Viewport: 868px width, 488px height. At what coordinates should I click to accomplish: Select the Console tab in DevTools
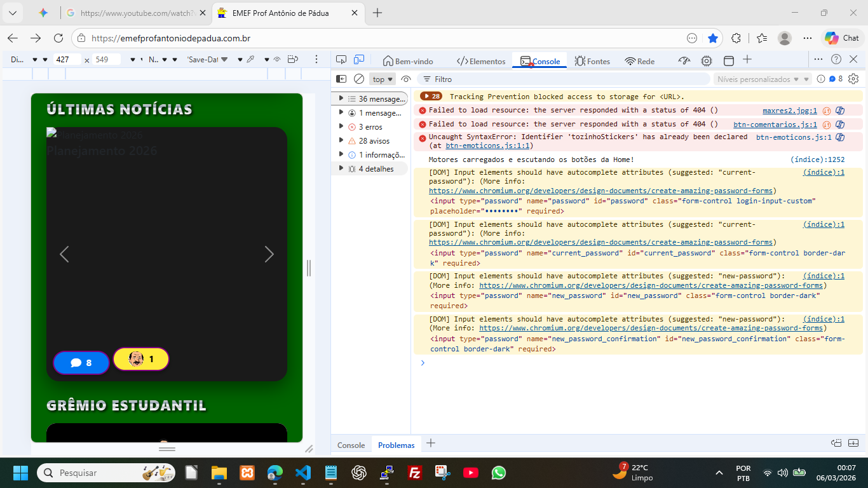(540, 61)
